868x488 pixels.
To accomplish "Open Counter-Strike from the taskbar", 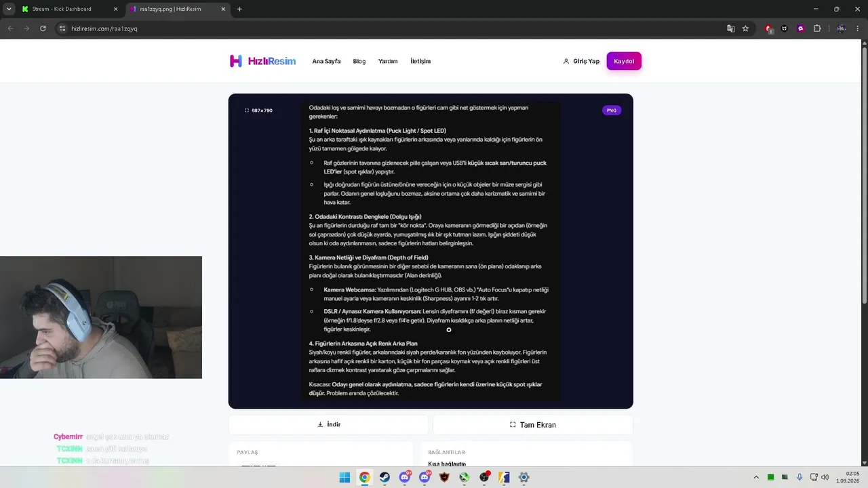I will [504, 477].
